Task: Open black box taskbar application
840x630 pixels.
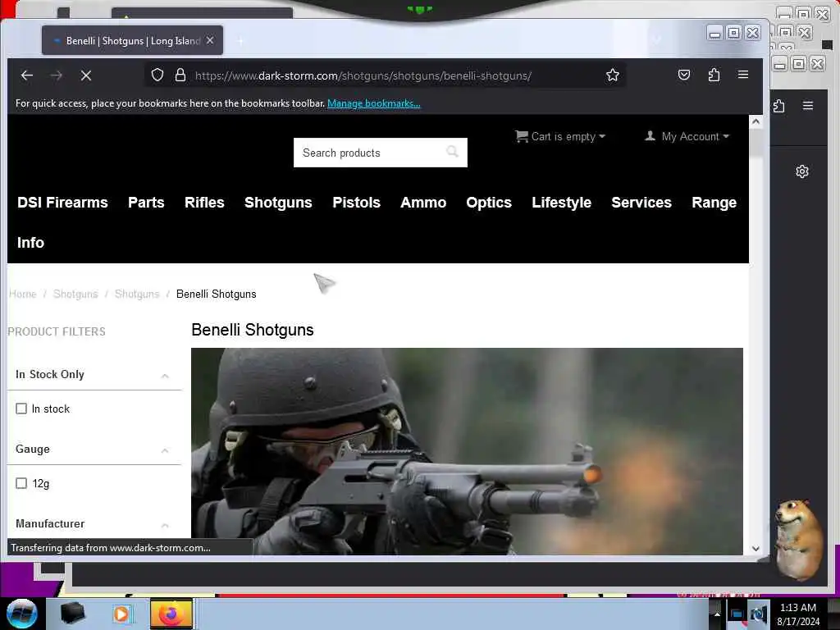Action: [x=72, y=614]
